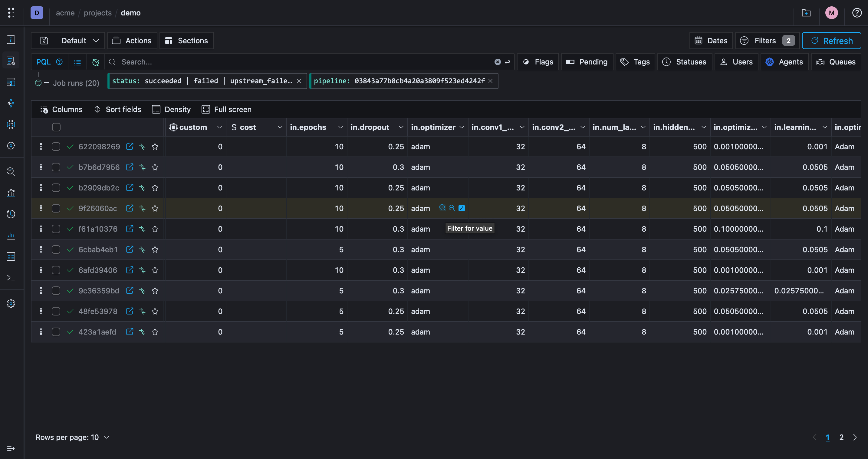Open the Queues filter menu

(x=836, y=62)
